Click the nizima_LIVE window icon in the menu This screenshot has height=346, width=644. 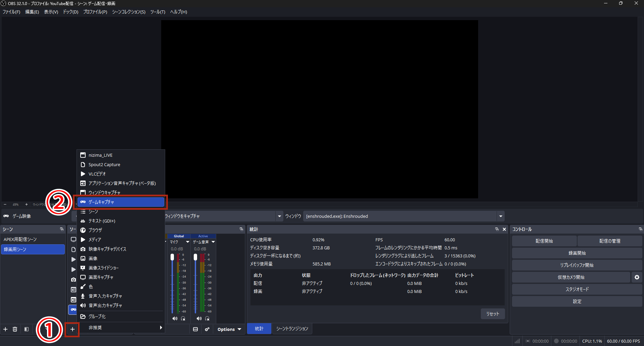[x=83, y=155]
